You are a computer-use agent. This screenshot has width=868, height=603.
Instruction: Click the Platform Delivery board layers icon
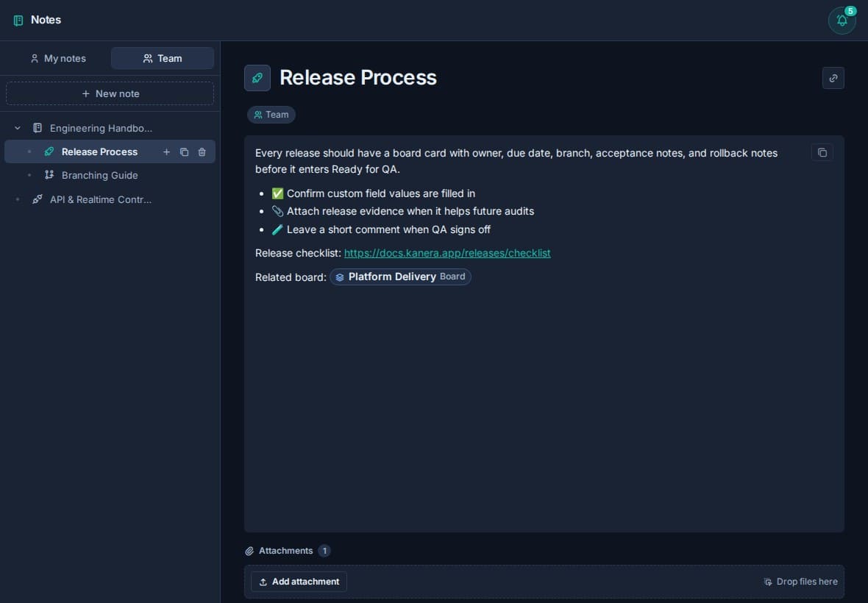340,277
